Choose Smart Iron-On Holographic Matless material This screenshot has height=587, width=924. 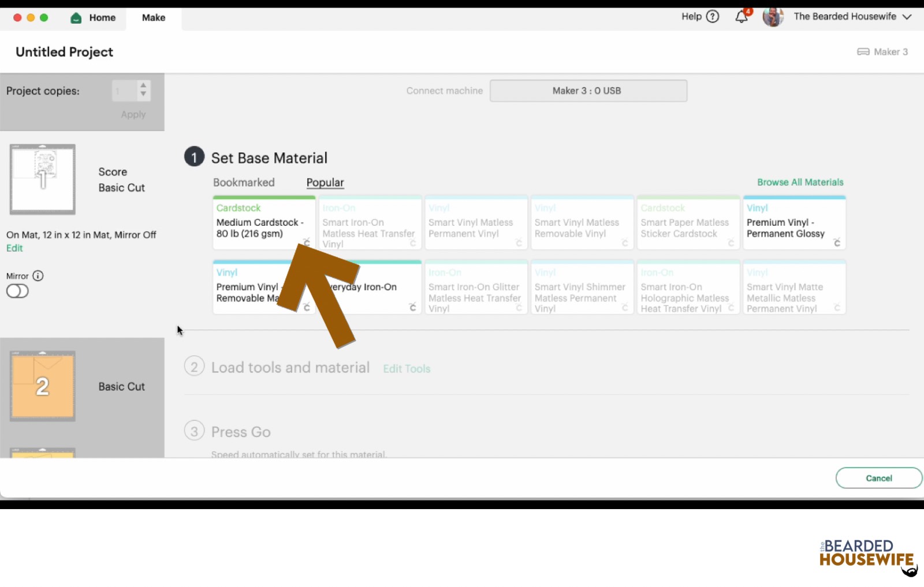click(688, 287)
